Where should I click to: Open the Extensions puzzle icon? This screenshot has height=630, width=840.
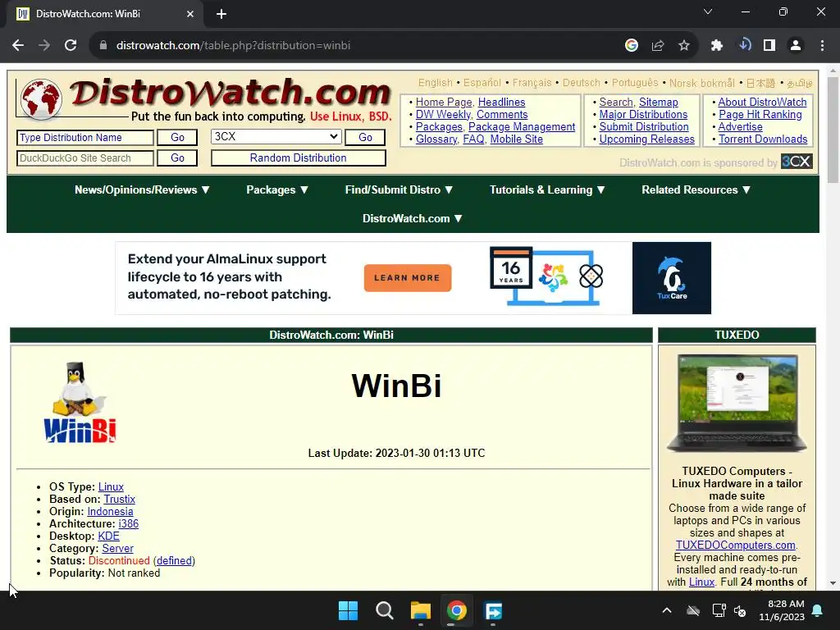pos(717,46)
